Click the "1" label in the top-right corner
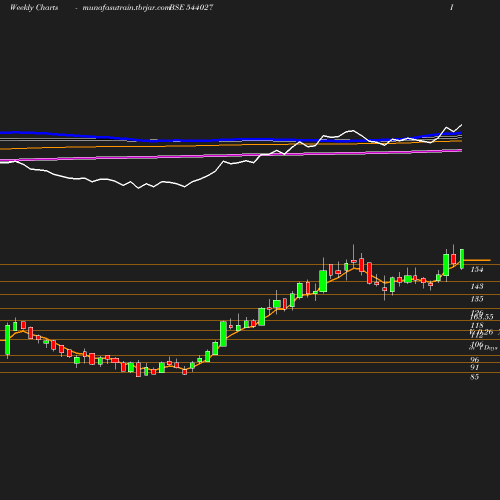500x500 pixels. 452,8
